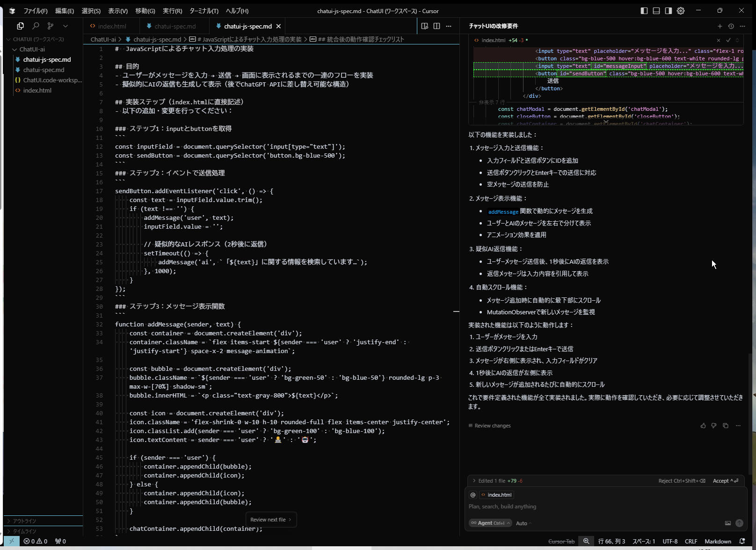Click thumbs up on AI response
Screen dimensions: 756x550
pos(703,426)
